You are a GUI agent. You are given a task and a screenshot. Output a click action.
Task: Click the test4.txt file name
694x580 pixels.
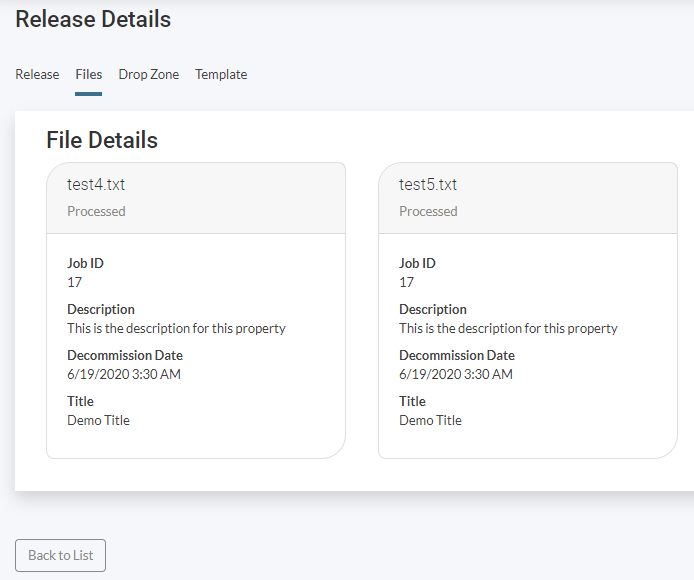(96, 185)
